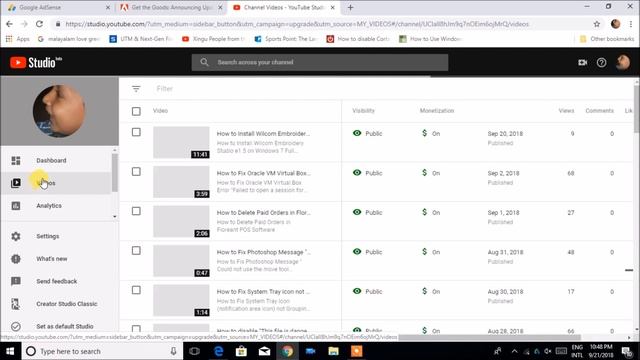640x360 pixels.
Task: Reload the page
Action: pyautogui.click(x=39, y=24)
